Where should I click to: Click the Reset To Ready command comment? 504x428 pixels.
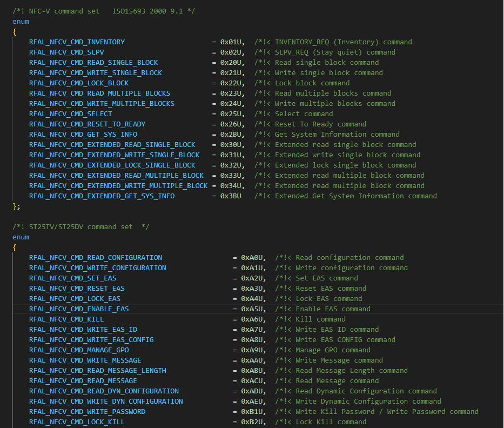[320, 124]
